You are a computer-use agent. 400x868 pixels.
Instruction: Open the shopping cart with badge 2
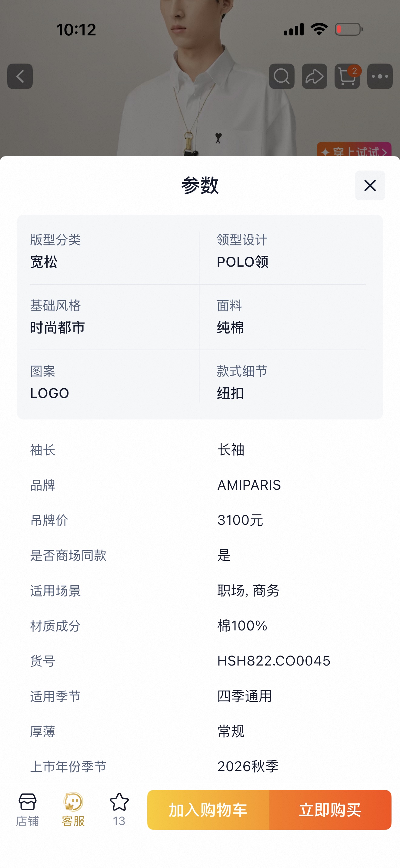[347, 76]
